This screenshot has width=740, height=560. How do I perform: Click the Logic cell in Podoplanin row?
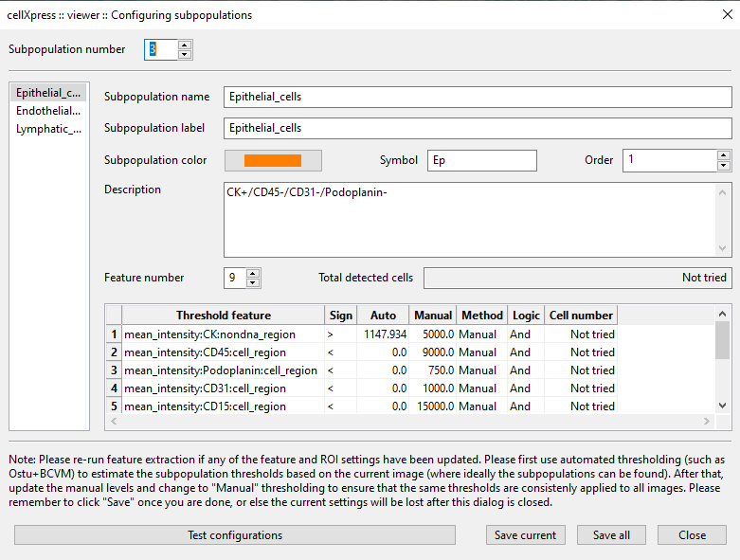(526, 370)
